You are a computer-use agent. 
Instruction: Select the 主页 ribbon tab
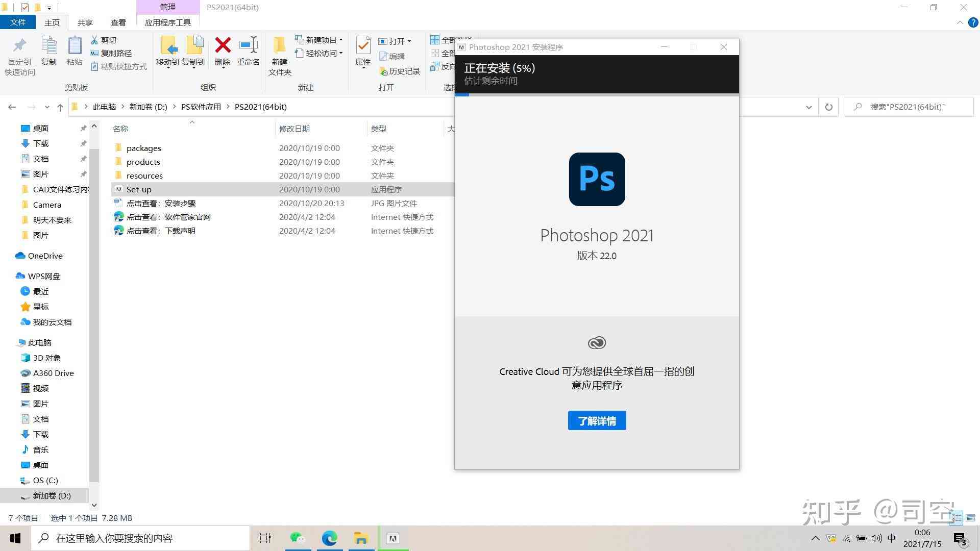pos(52,22)
